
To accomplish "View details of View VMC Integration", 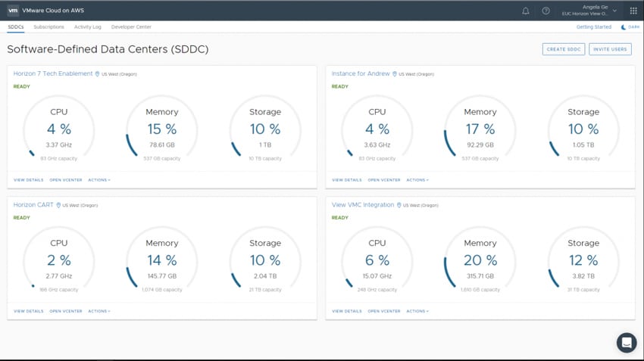I will [x=347, y=311].
